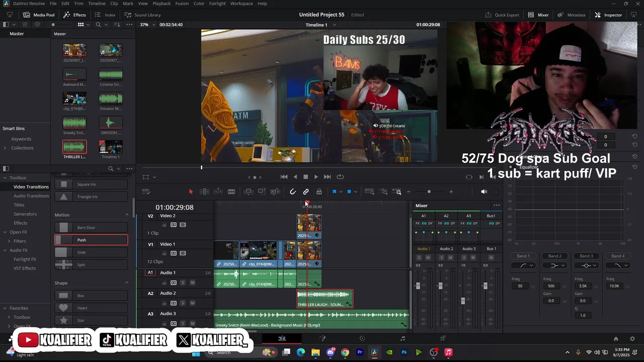Open the Flag color dropdown arrow
Image resolution: width=644 pixels, height=362 pixels.
341,192
